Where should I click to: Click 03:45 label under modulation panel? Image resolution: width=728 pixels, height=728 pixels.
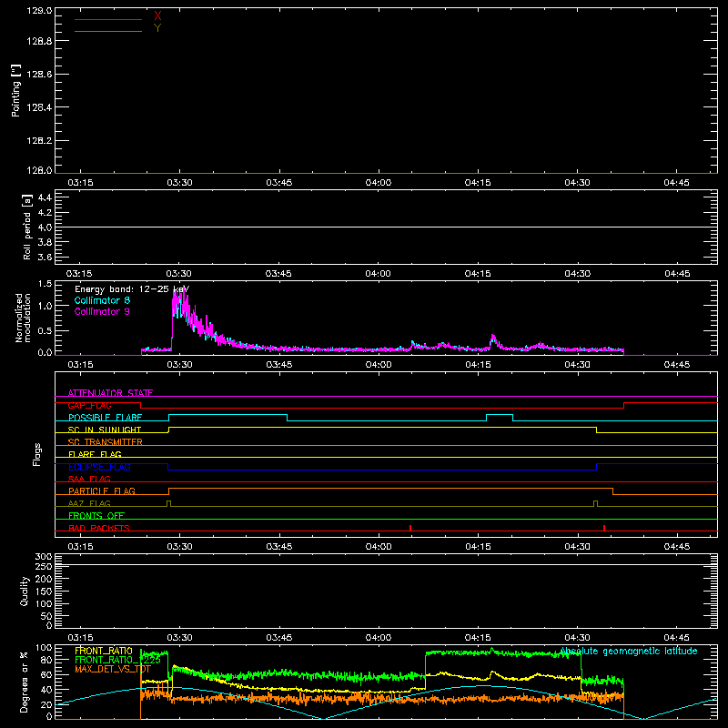(279, 365)
